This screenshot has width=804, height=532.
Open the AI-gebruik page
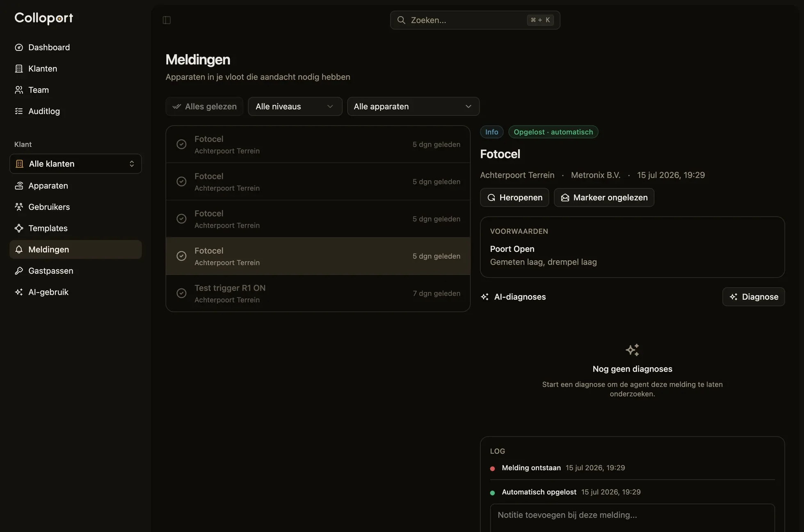pos(75,292)
